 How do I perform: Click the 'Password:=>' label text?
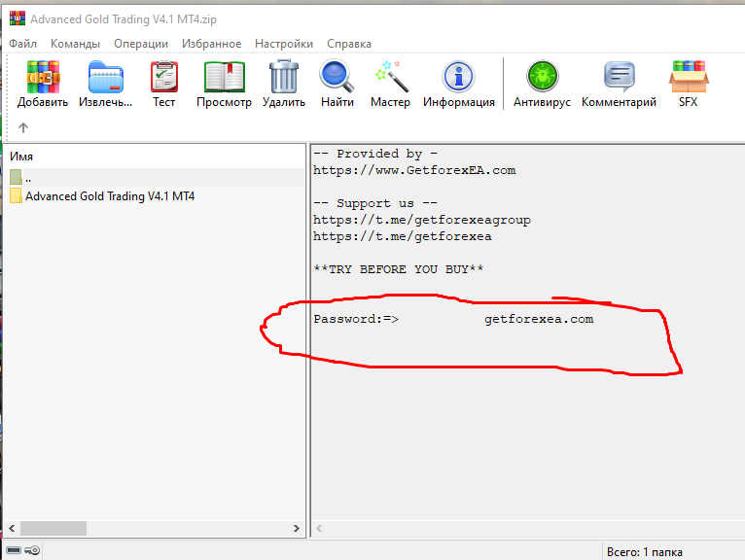(x=356, y=319)
